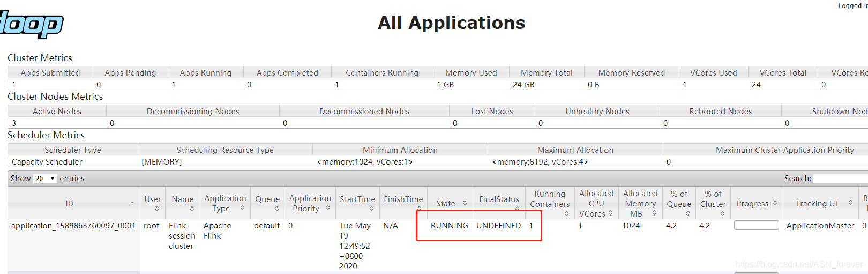Sort applications by Progress column

point(757,203)
